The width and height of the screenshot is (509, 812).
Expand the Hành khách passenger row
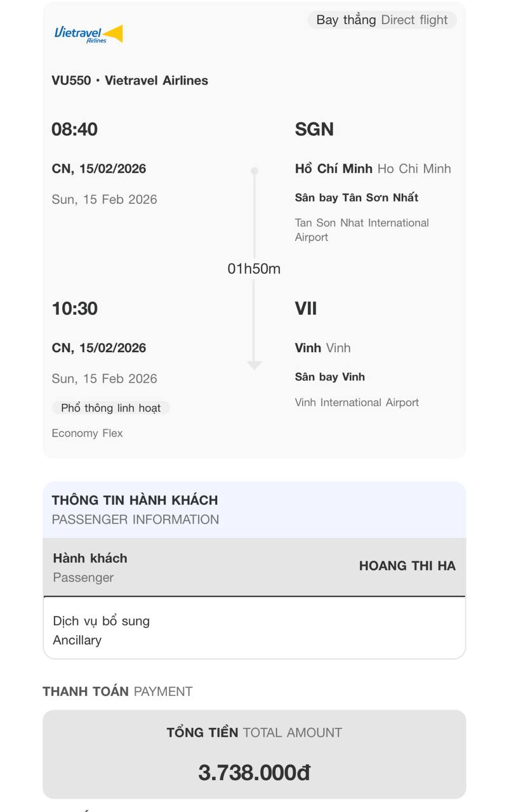coord(254,567)
